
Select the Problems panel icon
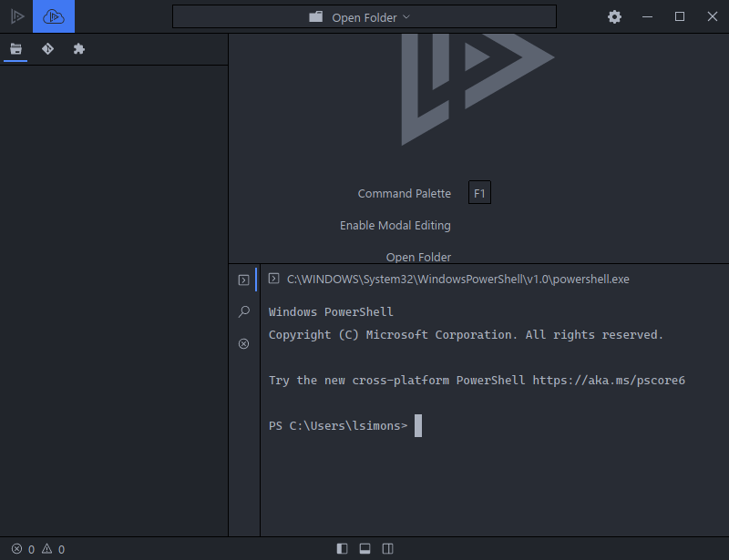click(x=243, y=343)
